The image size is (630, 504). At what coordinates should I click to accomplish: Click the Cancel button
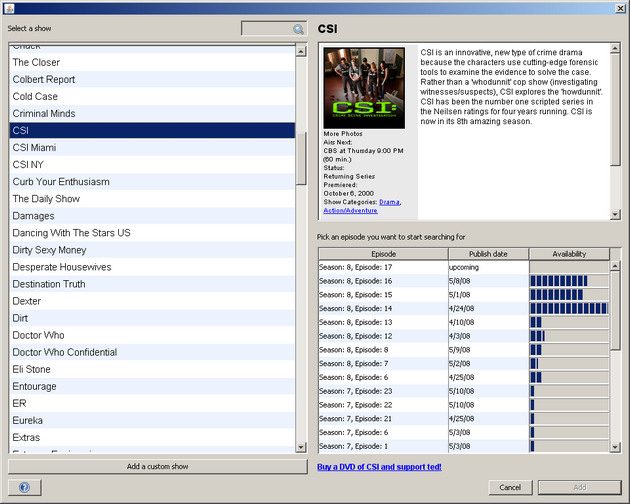tap(510, 487)
